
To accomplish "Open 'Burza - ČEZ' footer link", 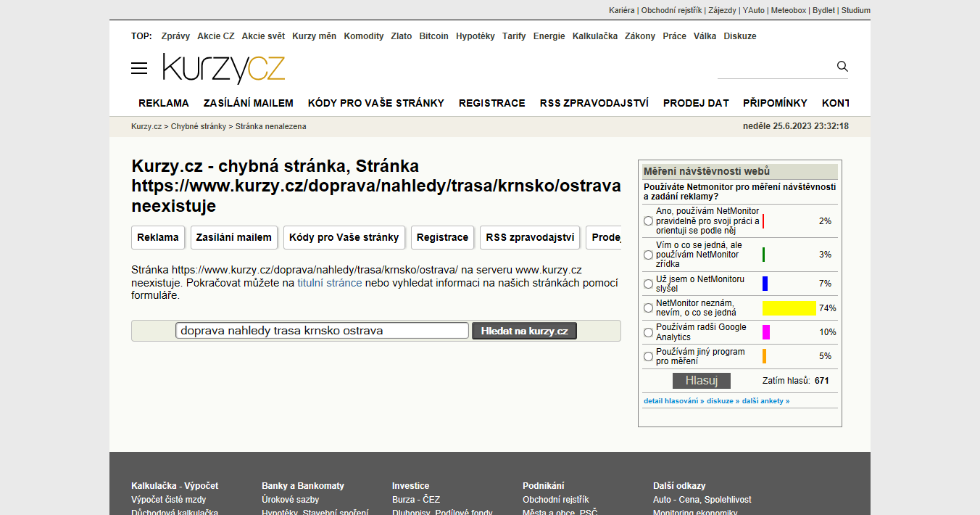I will 416,500.
